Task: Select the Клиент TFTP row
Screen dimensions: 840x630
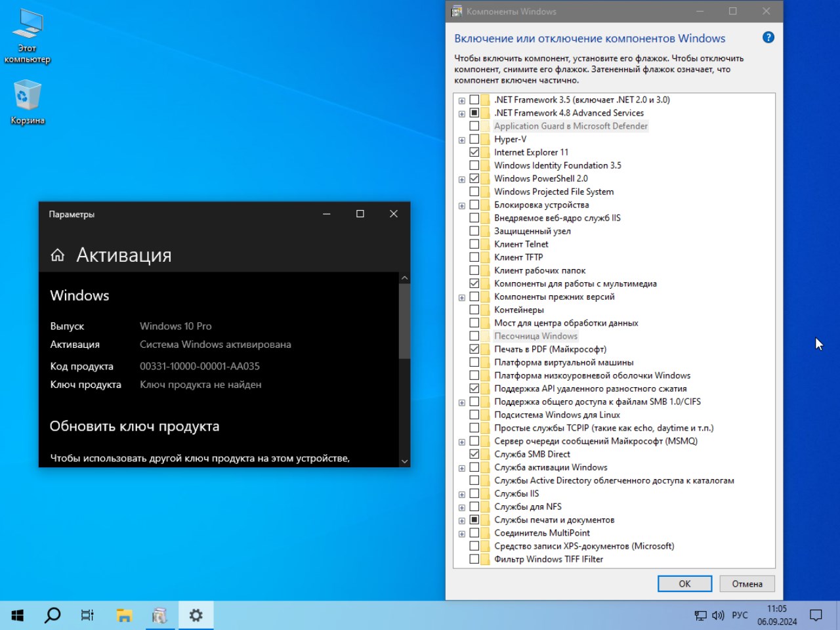Action: [518, 257]
